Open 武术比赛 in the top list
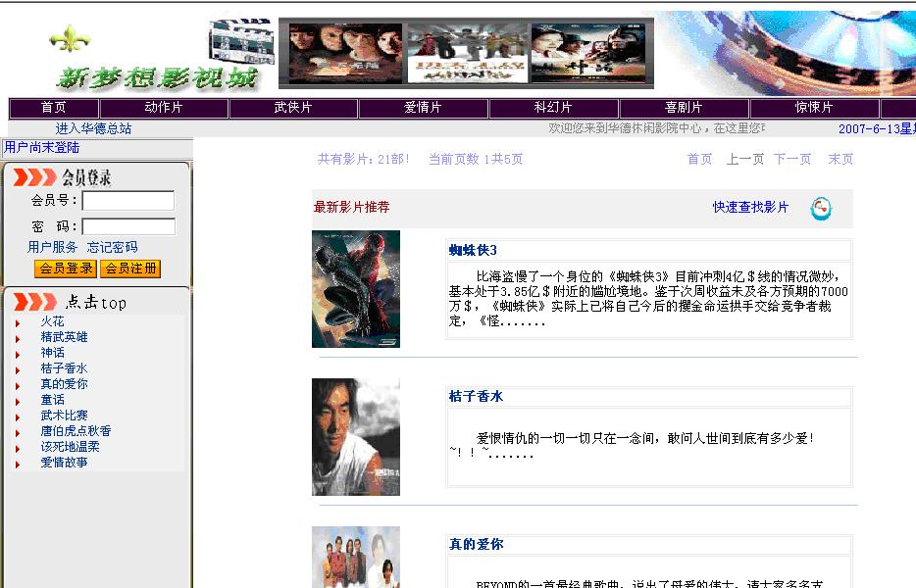Image resolution: width=916 pixels, height=588 pixels. [x=65, y=416]
